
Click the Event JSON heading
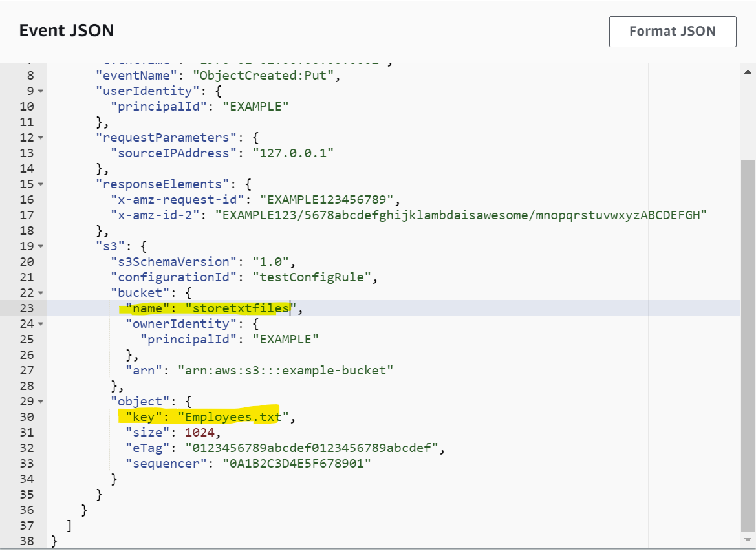pyautogui.click(x=67, y=30)
